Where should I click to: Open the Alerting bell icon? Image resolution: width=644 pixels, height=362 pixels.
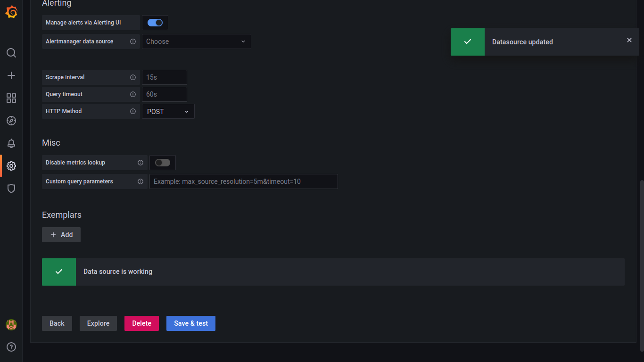(x=11, y=143)
